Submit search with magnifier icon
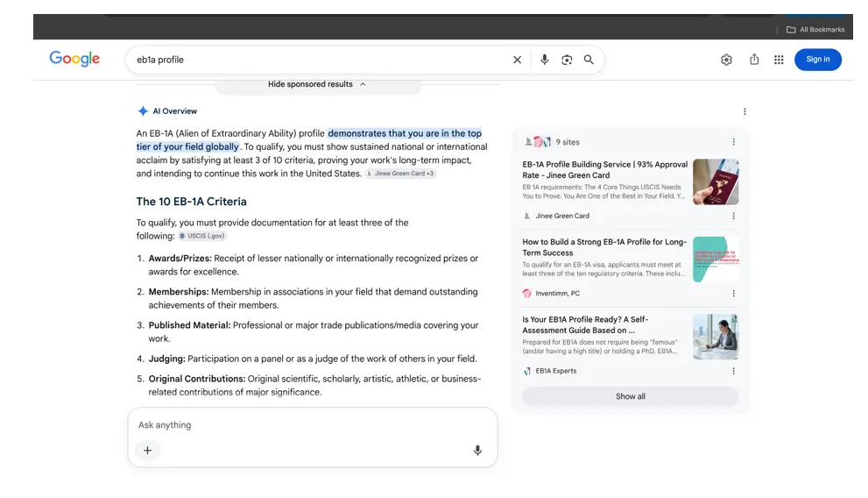 (589, 60)
